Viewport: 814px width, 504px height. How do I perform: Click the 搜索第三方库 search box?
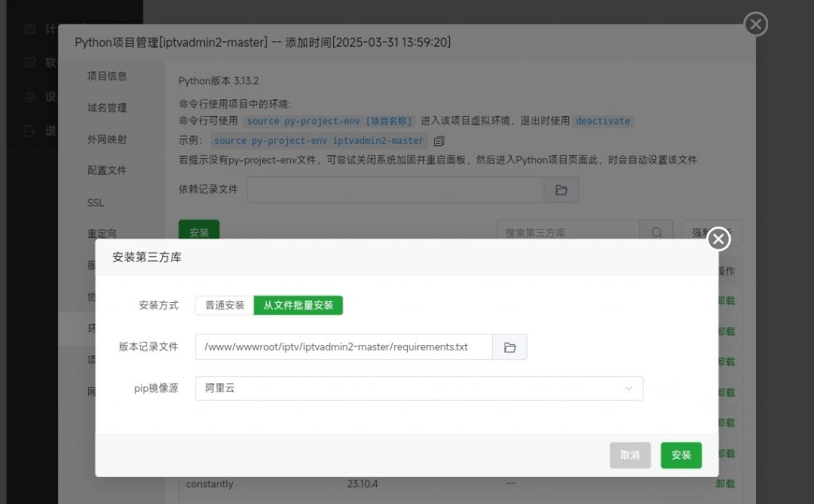point(568,233)
